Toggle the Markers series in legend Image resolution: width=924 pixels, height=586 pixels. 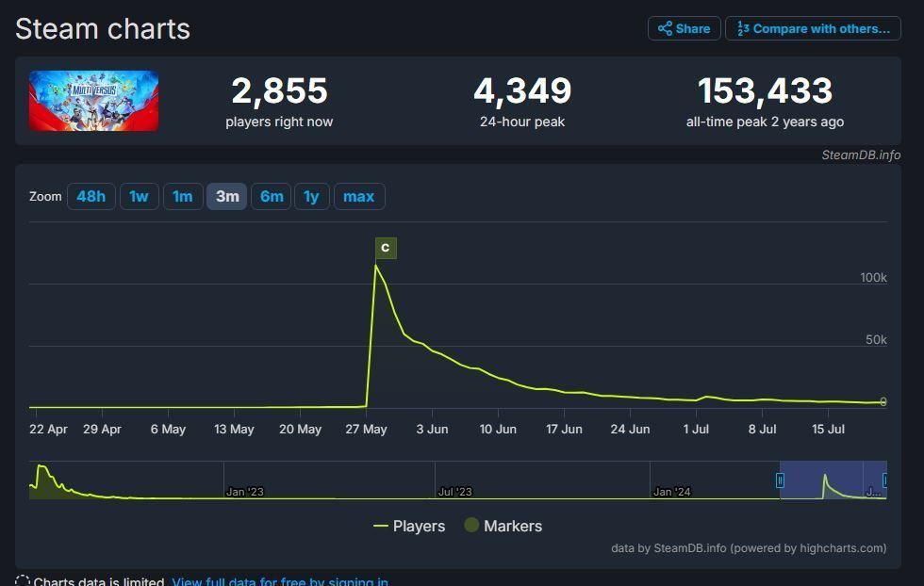503,526
